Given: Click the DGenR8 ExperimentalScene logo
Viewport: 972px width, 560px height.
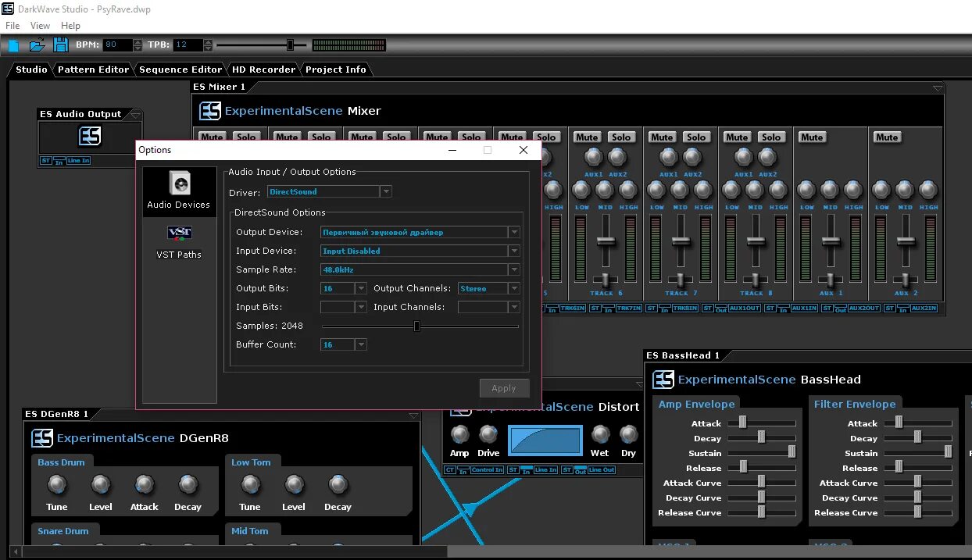Looking at the screenshot, I should [x=42, y=438].
